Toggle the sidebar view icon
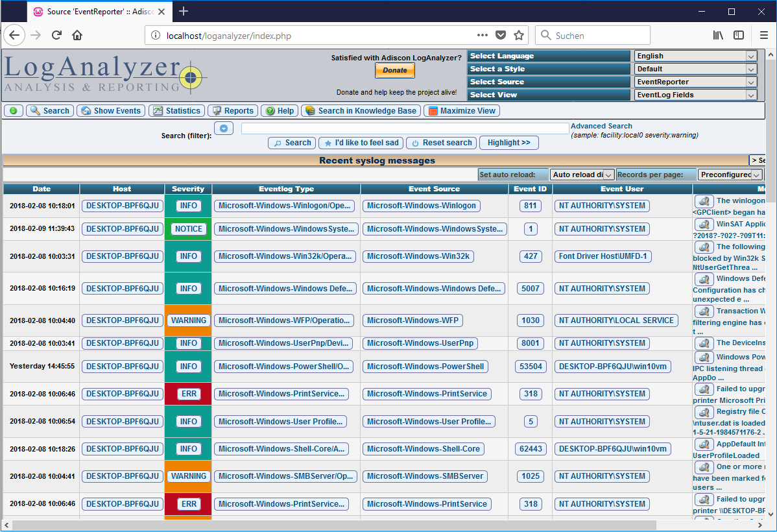This screenshot has height=532, width=777. coord(738,35)
